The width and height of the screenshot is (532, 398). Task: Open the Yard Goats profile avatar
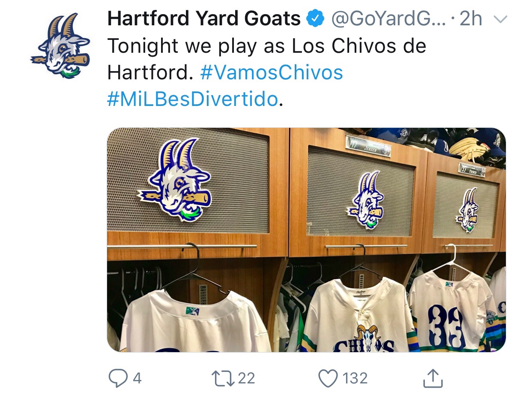coord(61,45)
